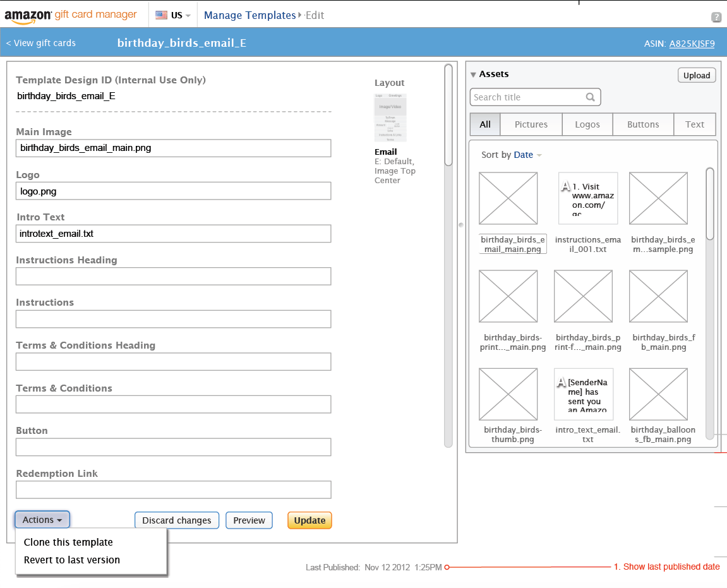Viewport: 727px width, 588px height.
Task: Click the Upload button
Action: coord(697,75)
